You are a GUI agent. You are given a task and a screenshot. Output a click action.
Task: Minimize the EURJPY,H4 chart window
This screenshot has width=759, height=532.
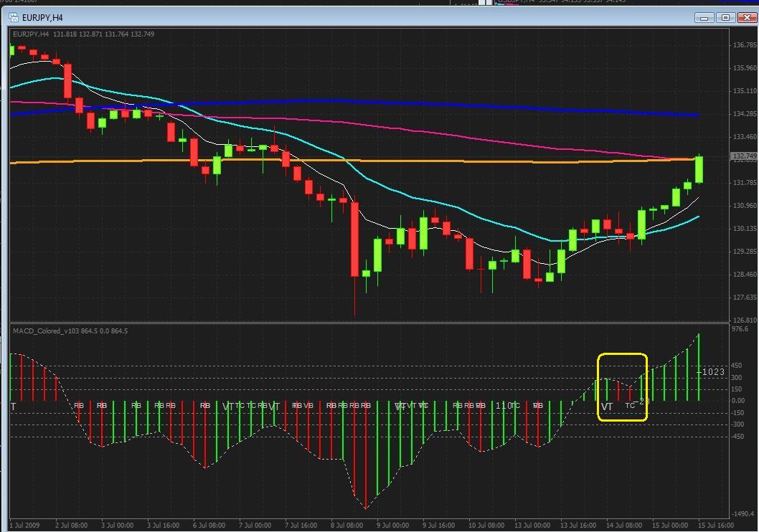[704, 18]
